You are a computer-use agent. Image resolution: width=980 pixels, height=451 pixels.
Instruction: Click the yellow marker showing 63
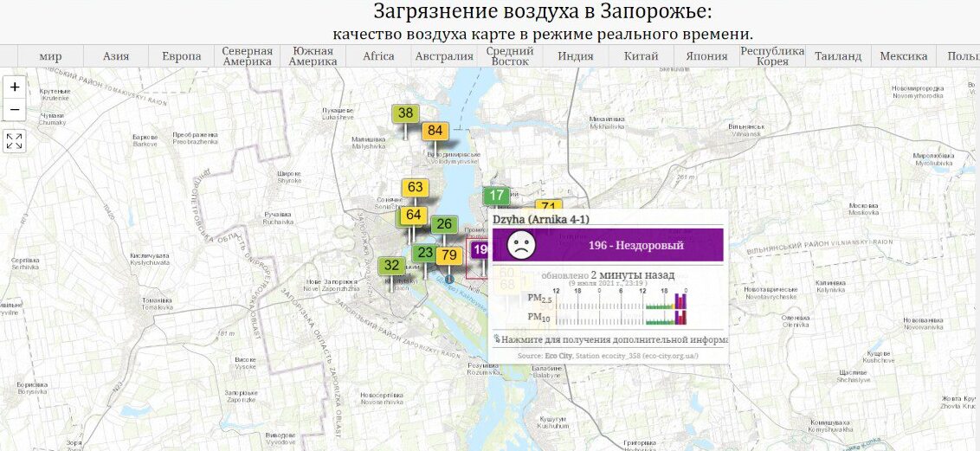click(415, 188)
